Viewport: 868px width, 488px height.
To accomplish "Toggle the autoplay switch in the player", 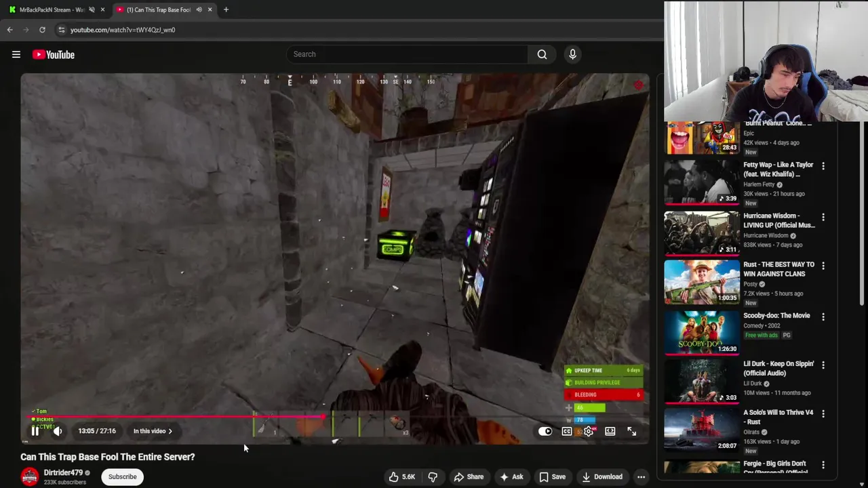I will [x=545, y=431].
